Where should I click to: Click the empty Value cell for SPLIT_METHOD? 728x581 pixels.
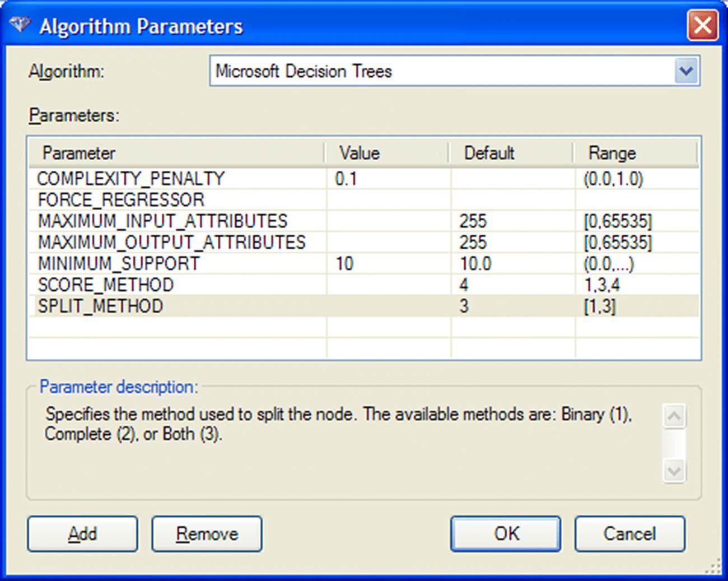389,306
